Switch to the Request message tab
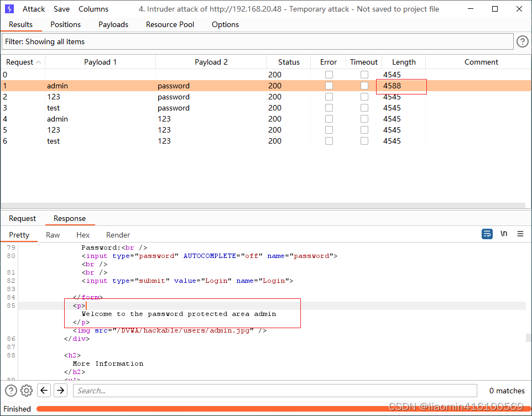 [x=22, y=218]
